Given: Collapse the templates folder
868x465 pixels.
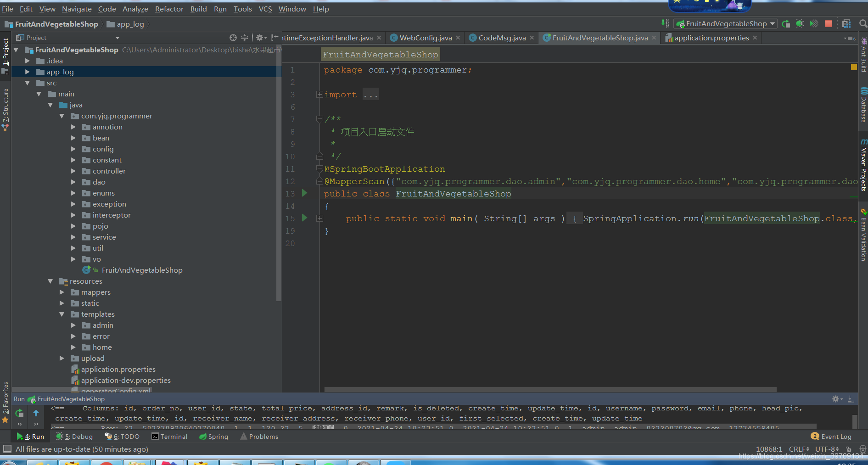Looking at the screenshot, I should 62,314.
